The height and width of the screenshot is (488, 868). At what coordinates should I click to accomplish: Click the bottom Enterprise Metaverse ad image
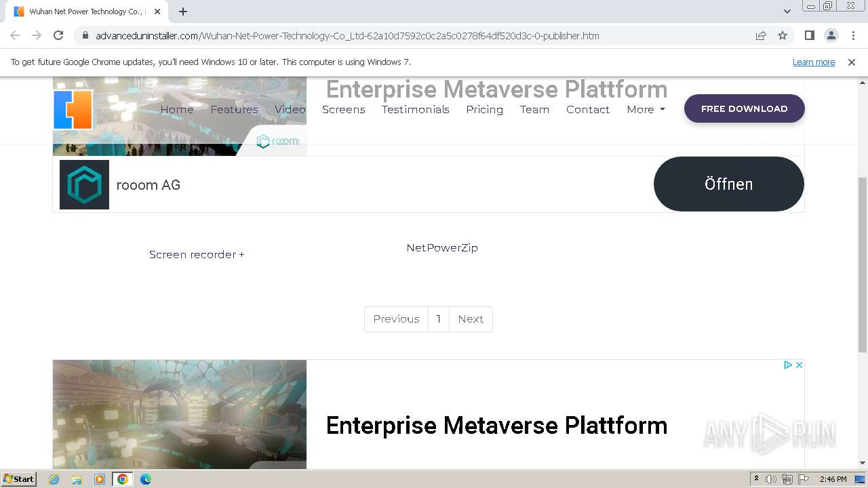180,414
